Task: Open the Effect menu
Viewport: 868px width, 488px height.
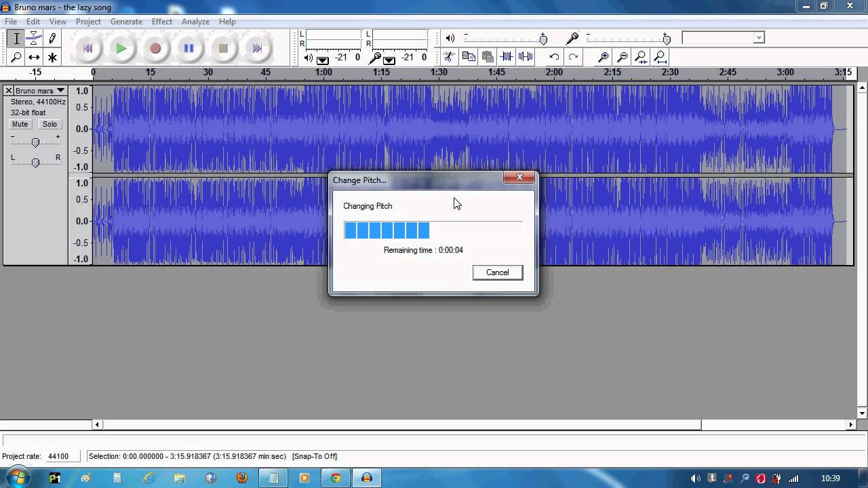Action: pyautogui.click(x=162, y=22)
